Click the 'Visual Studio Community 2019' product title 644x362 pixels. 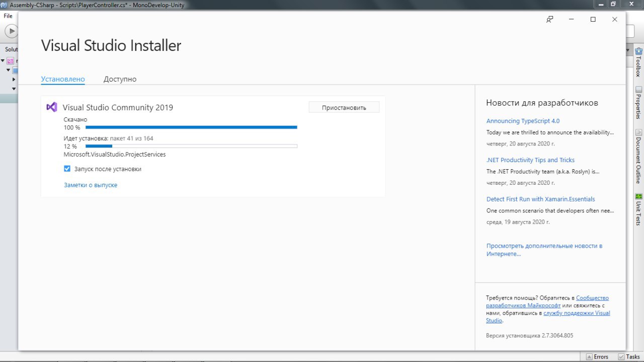(118, 107)
